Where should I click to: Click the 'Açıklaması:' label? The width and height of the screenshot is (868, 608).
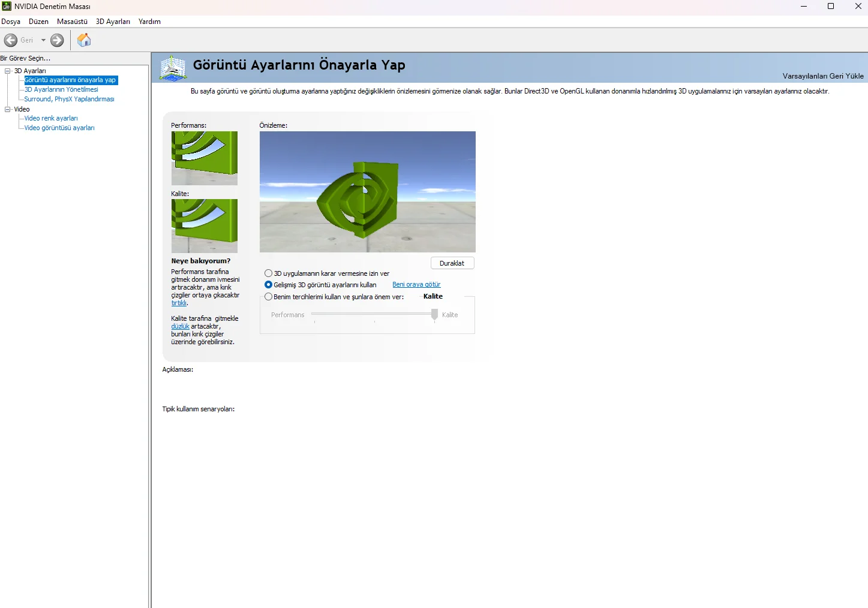click(x=178, y=369)
